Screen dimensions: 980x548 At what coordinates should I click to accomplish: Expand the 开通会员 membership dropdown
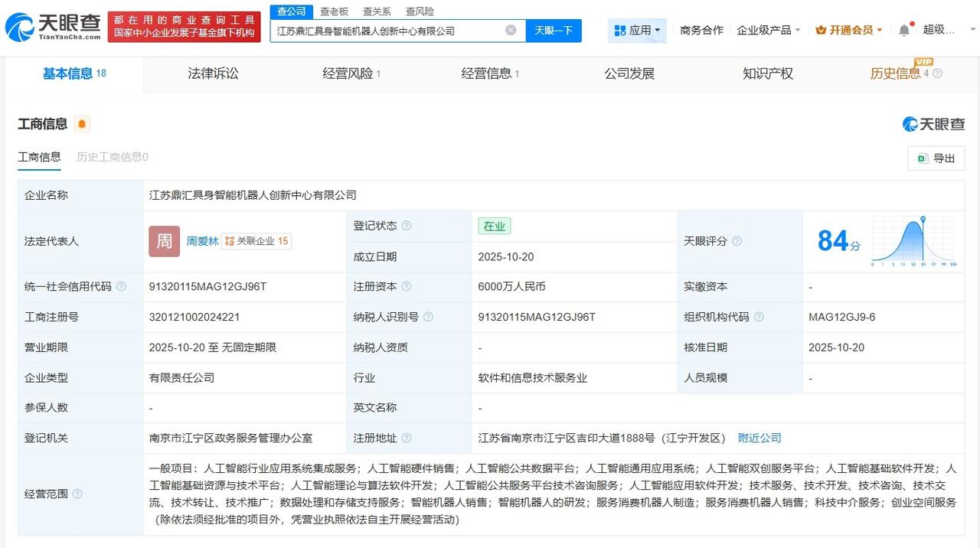point(848,30)
